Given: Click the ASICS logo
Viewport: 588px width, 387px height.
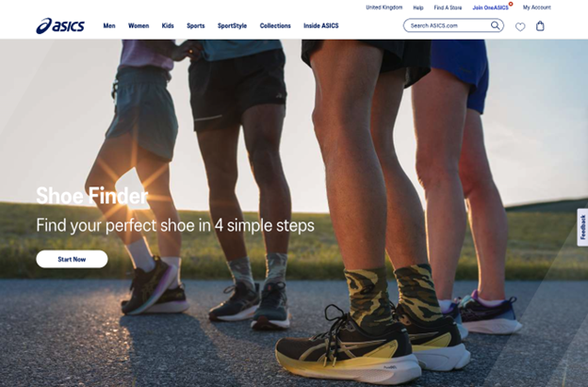Looking at the screenshot, I should [x=60, y=25].
